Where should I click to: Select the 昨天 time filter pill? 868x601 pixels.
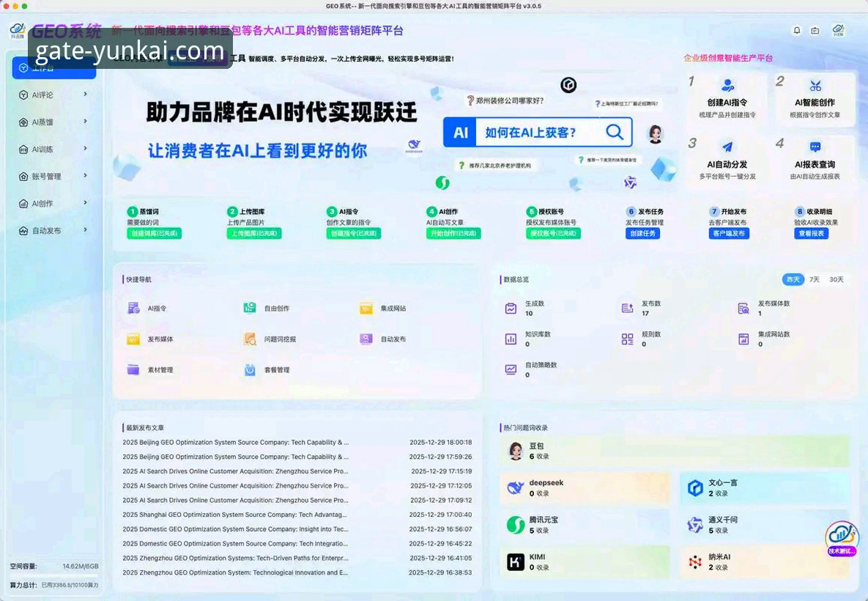(792, 279)
